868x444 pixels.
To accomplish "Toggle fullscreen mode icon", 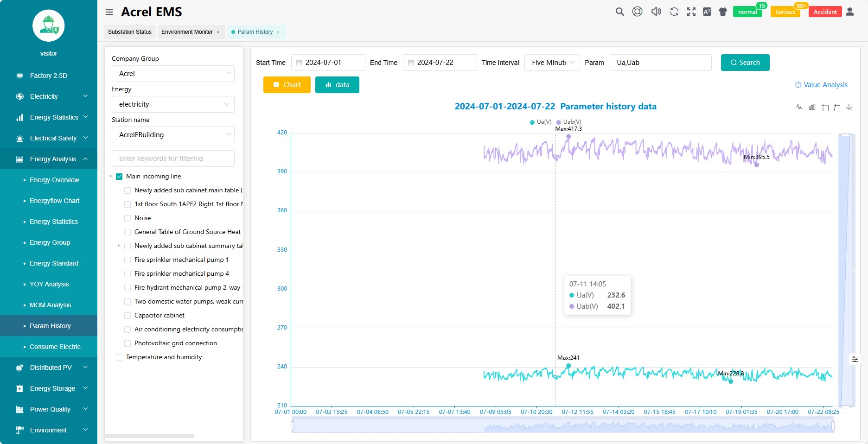I will 691,12.
